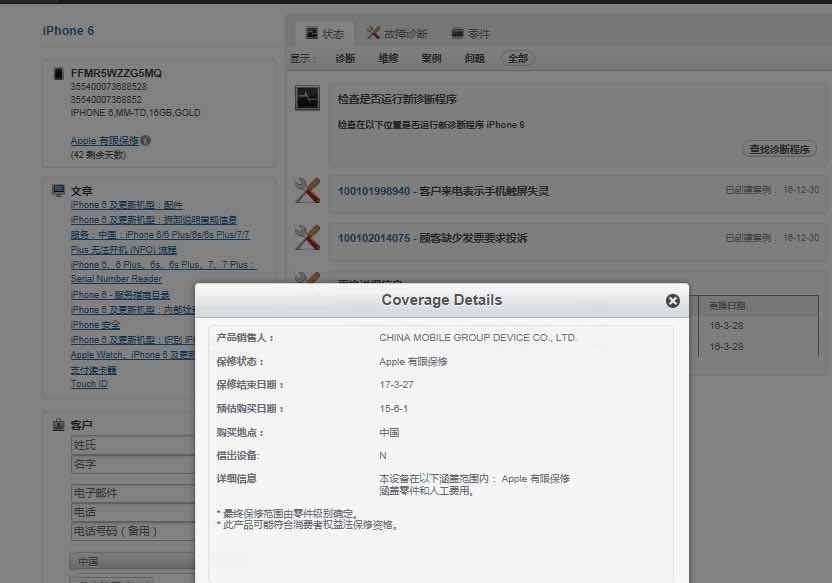Open the Apple 有限保修 coverage link
The image size is (832, 583).
point(105,141)
